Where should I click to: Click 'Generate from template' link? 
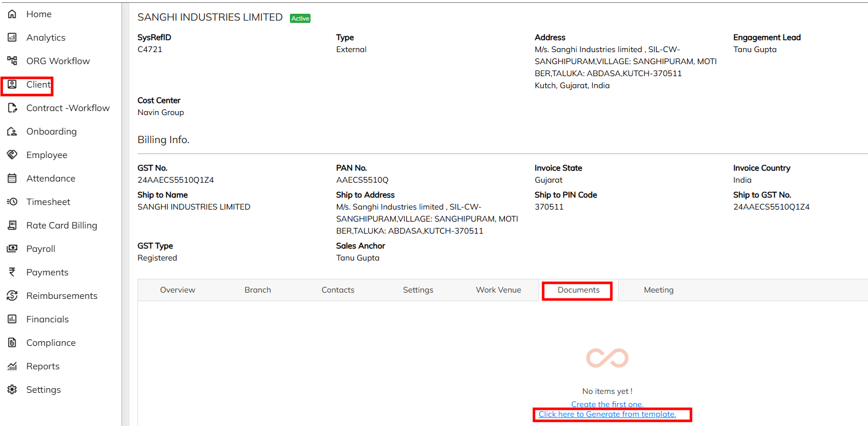click(607, 414)
